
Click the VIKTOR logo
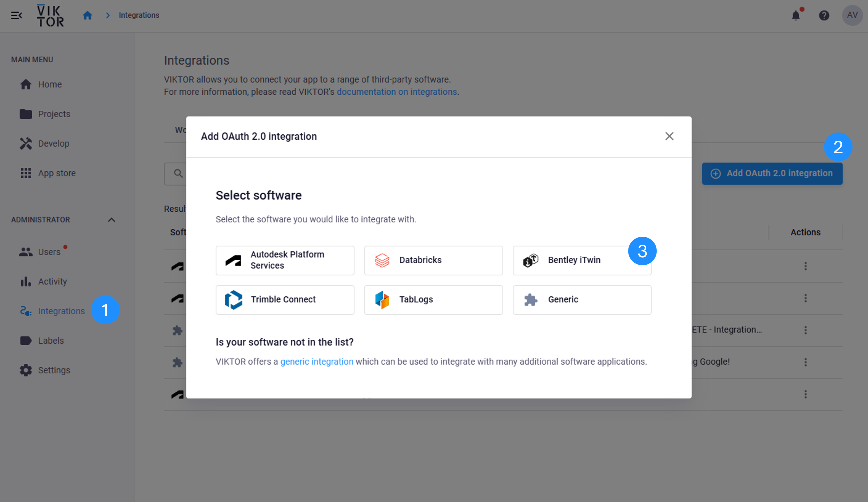pos(50,15)
